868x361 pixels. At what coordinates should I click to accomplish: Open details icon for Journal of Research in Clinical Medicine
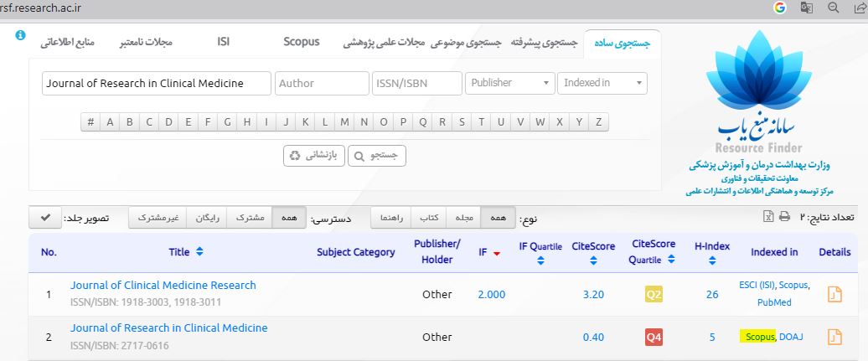pos(834,337)
